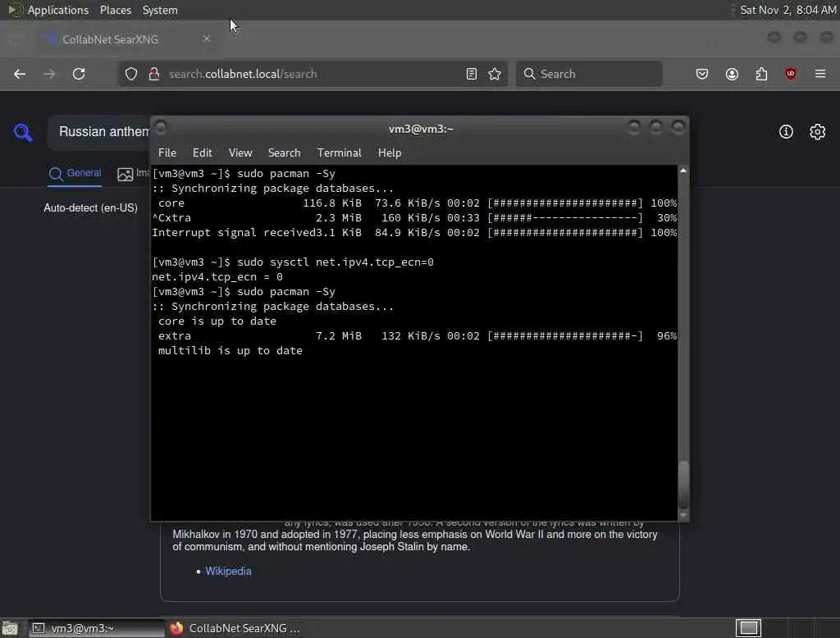
Task: Follow the Wikipedia link in infobox
Action: coord(228,571)
